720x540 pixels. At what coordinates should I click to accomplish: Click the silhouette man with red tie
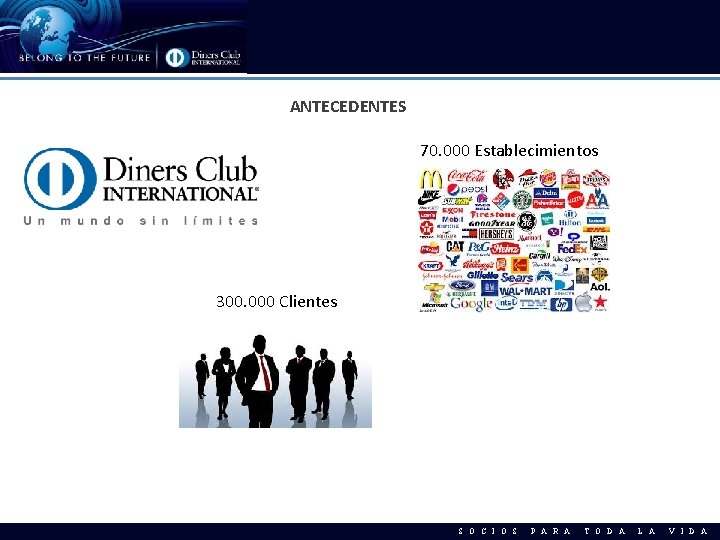coord(258,381)
